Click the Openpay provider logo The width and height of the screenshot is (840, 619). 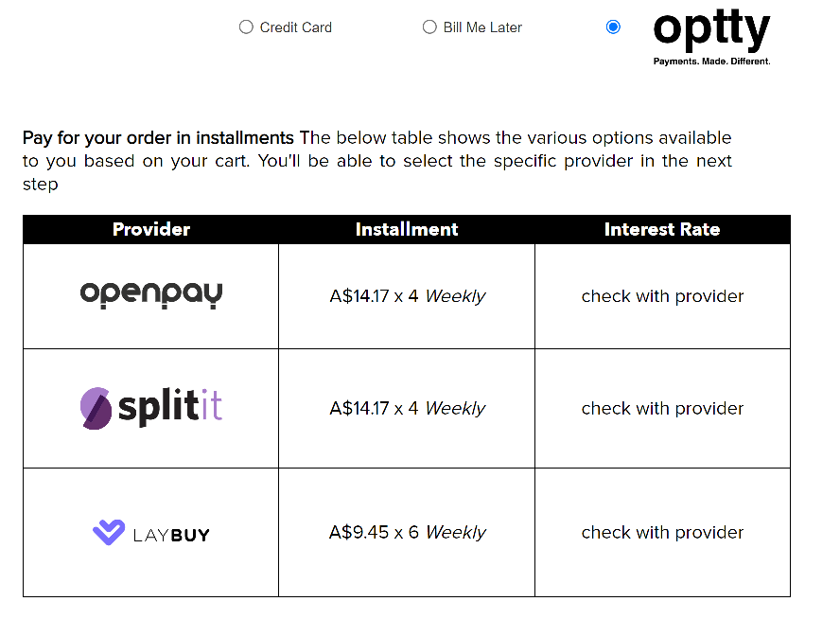[x=151, y=295]
